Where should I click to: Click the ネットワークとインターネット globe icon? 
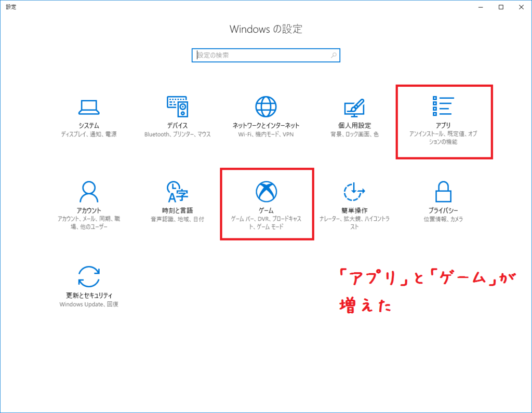pyautogui.click(x=266, y=106)
